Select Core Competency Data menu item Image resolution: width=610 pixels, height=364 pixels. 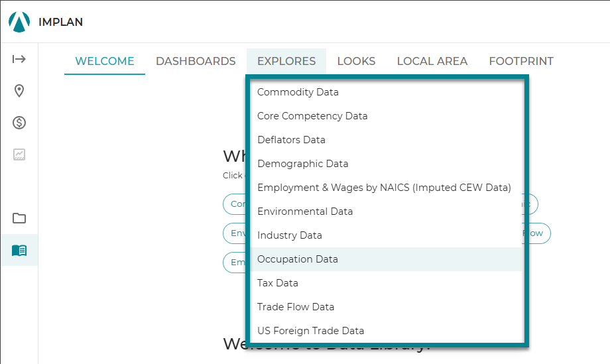pos(386,116)
